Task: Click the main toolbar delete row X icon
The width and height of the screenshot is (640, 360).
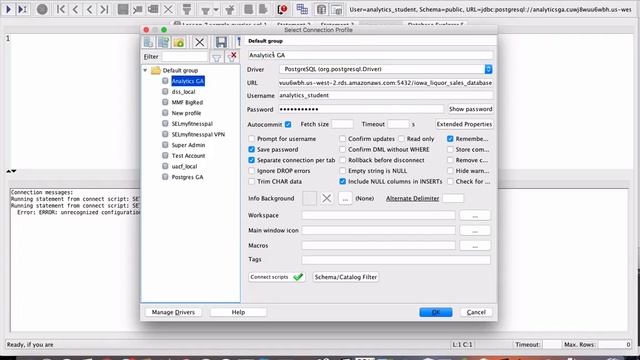Action: tap(168, 9)
